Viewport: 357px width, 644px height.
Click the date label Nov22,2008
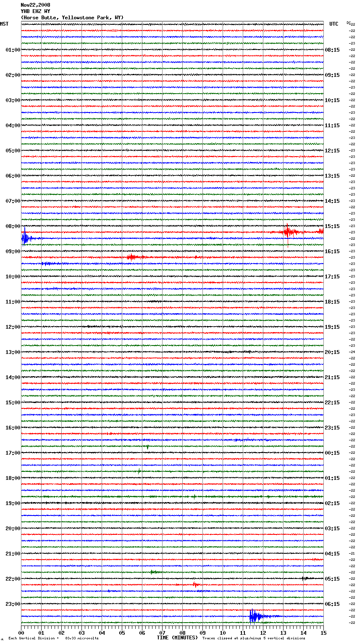pyautogui.click(x=35, y=5)
